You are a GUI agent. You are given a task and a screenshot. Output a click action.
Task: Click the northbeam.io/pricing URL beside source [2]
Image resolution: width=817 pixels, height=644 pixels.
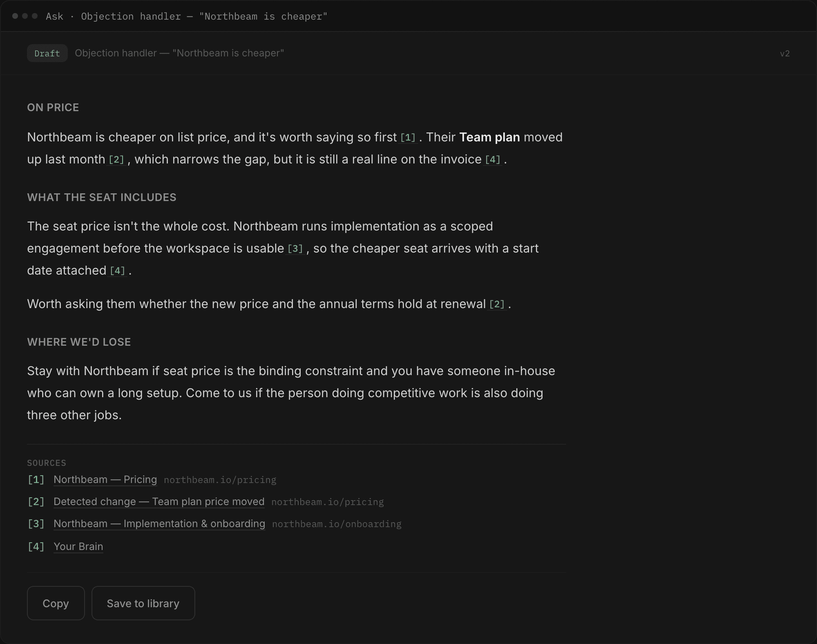point(328,502)
